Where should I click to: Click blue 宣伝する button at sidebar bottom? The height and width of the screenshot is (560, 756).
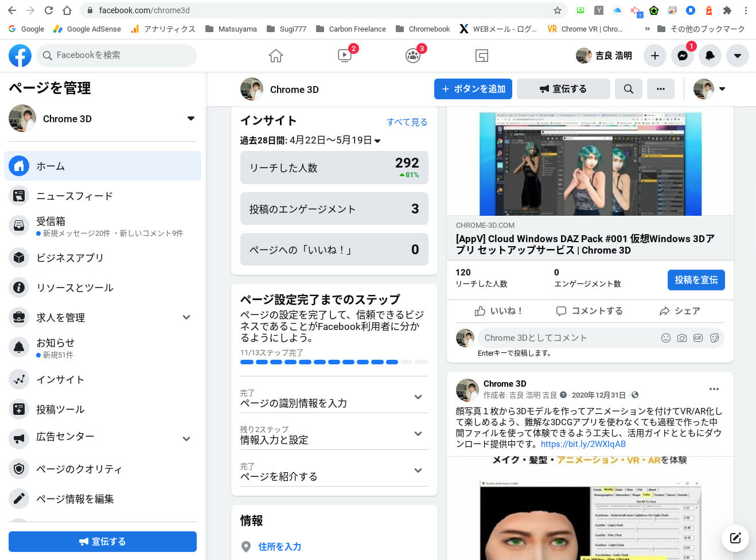(103, 542)
